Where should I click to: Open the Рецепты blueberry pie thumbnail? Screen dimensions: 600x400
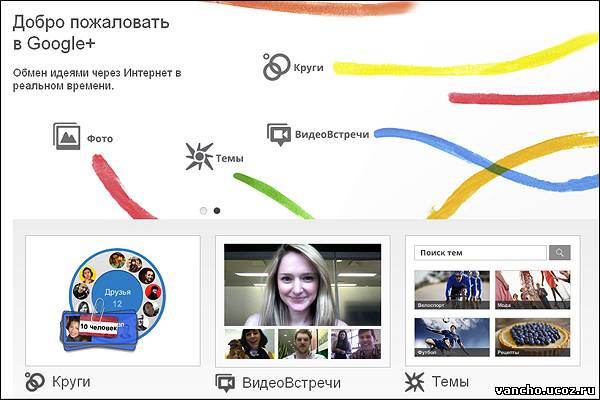tap(533, 337)
